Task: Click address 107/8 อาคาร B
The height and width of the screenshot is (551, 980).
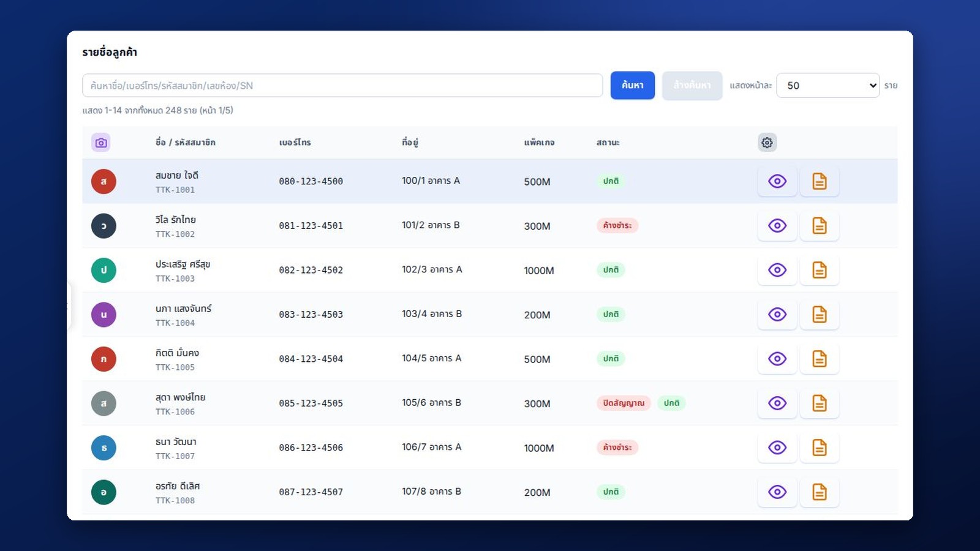Action: 432,492
